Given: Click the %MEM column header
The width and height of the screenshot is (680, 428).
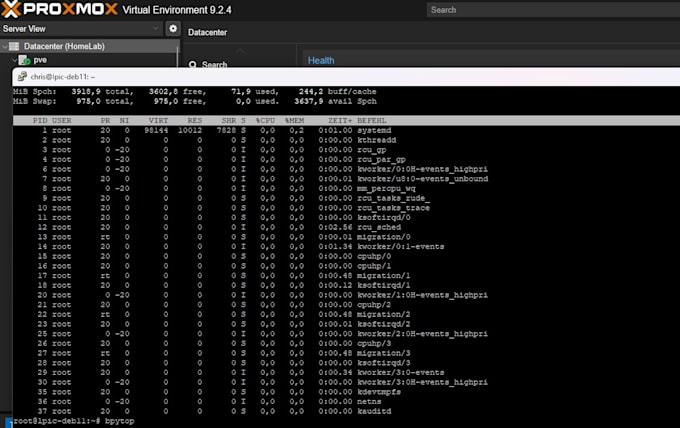Looking at the screenshot, I should pyautogui.click(x=294, y=121).
